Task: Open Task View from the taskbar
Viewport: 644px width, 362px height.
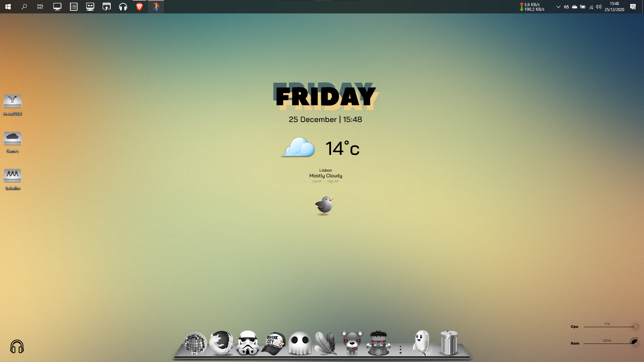Action: 40,7
